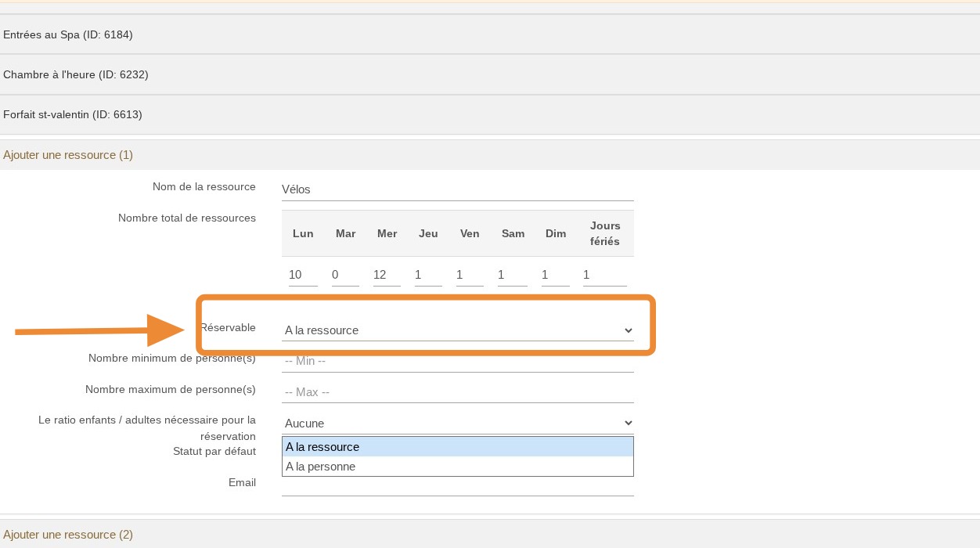This screenshot has width=980, height=548.
Task: Click the maximum persons Max field
Action: click(457, 392)
